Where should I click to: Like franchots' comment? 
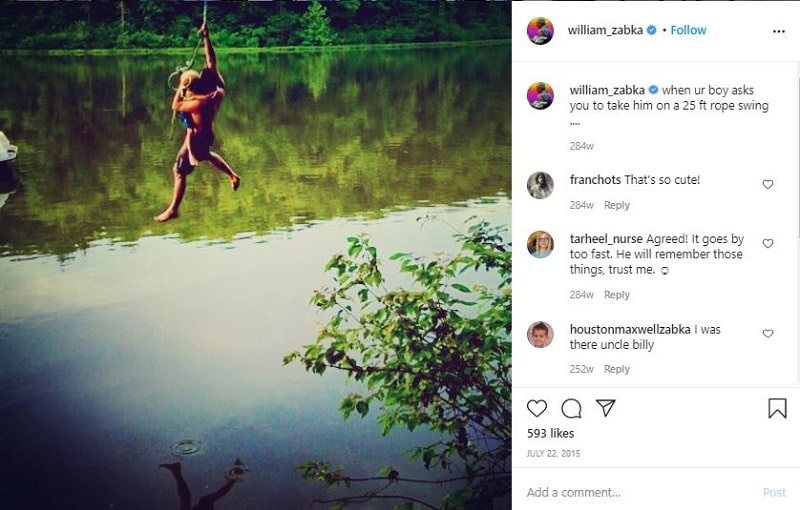[768, 184]
